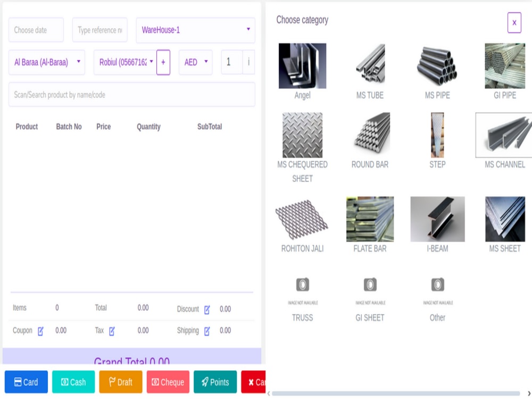Focus the Choose date field
This screenshot has width=532, height=399.
coord(36,30)
